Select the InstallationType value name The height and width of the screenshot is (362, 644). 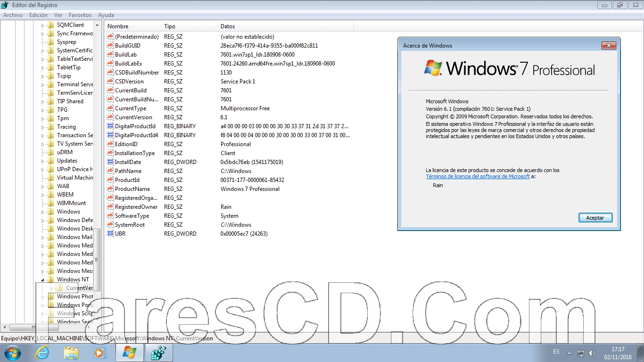click(135, 153)
